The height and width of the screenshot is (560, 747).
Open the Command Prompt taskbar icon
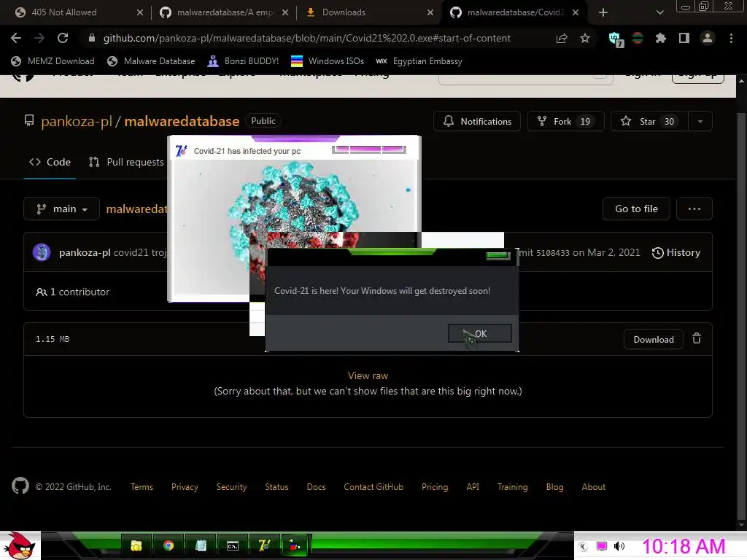[x=232, y=545]
